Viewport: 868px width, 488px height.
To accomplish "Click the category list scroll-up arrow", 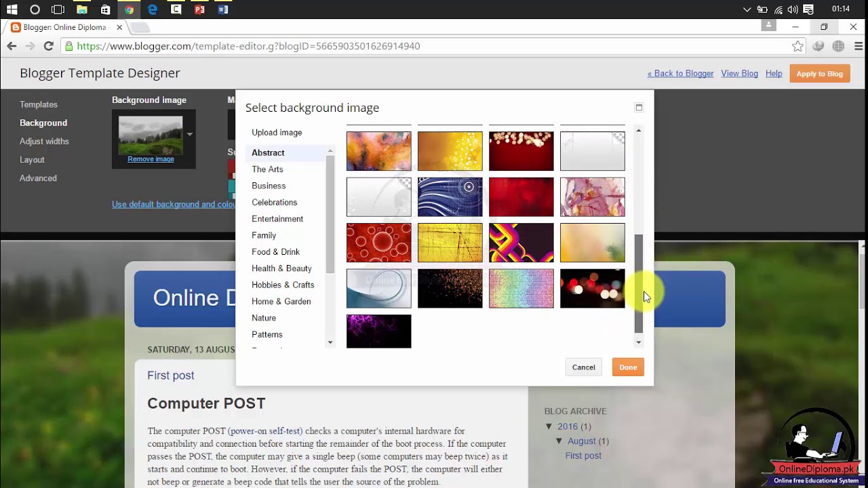I will coord(330,151).
